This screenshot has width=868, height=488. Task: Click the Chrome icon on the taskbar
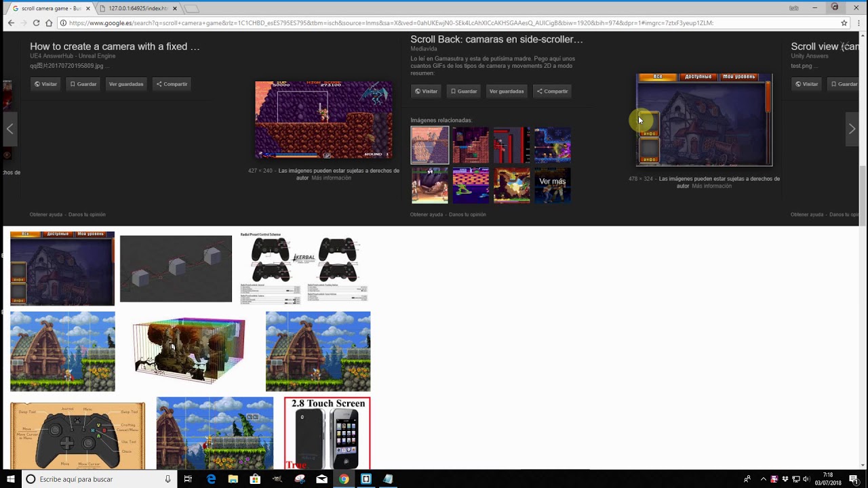point(344,479)
